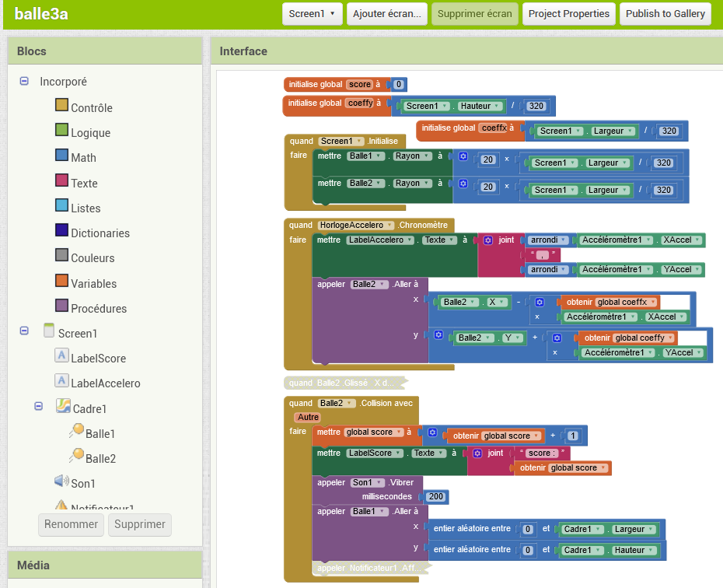Open the HorlogeAccelero component dropdown
723x588 pixels.
(356, 225)
